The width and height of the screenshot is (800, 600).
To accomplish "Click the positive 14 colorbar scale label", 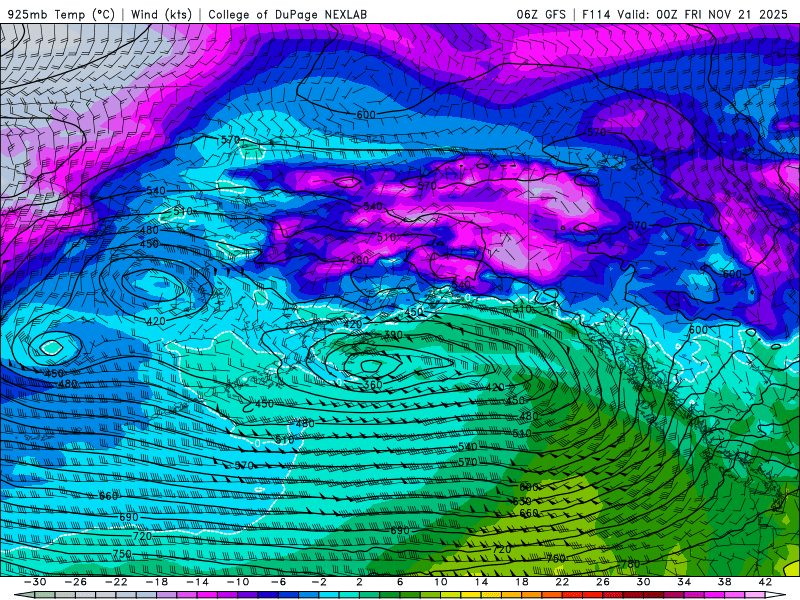I will [x=481, y=582].
